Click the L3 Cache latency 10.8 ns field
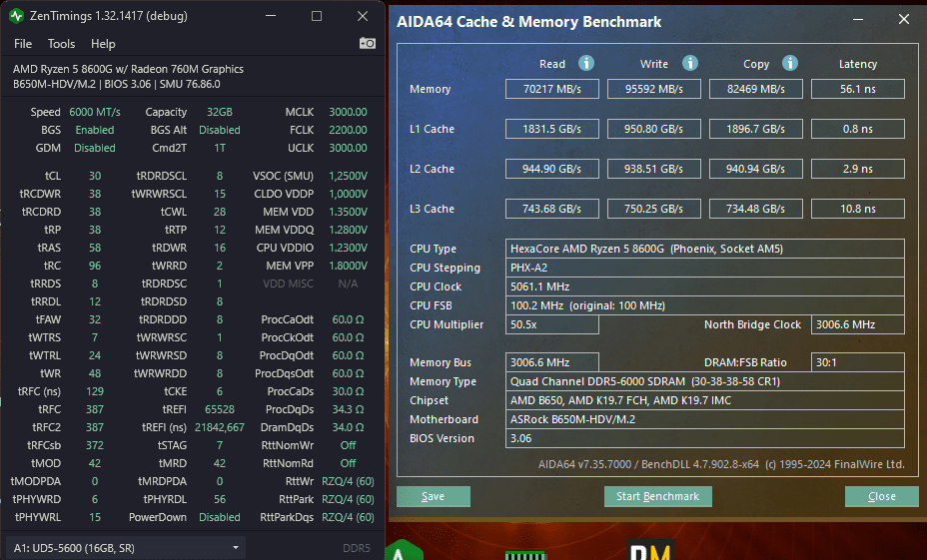The height and width of the screenshot is (560, 927). pos(858,209)
